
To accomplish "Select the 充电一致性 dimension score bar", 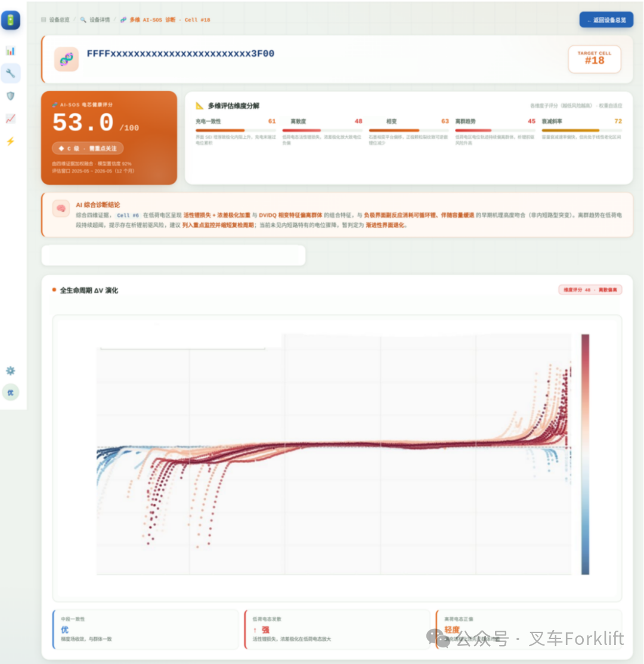I will [x=236, y=130].
